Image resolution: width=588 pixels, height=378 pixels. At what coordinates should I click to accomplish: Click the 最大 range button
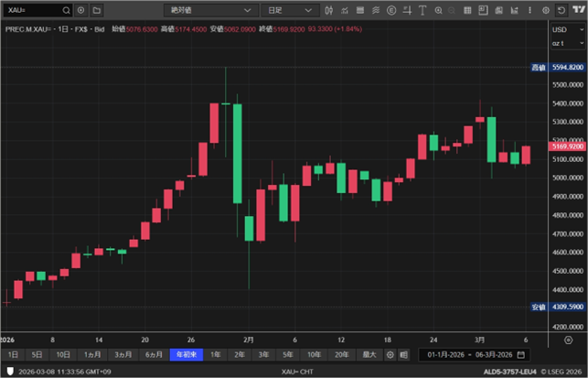coord(369,354)
